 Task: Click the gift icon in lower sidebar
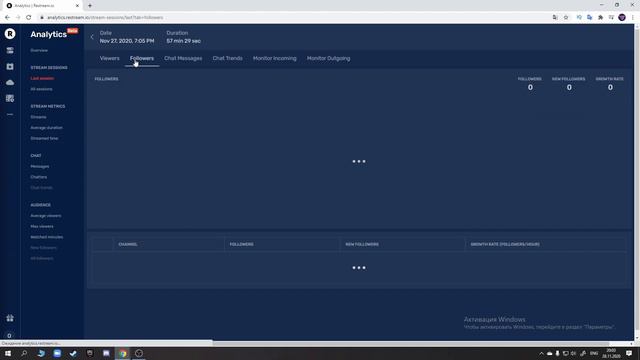pyautogui.click(x=10, y=318)
